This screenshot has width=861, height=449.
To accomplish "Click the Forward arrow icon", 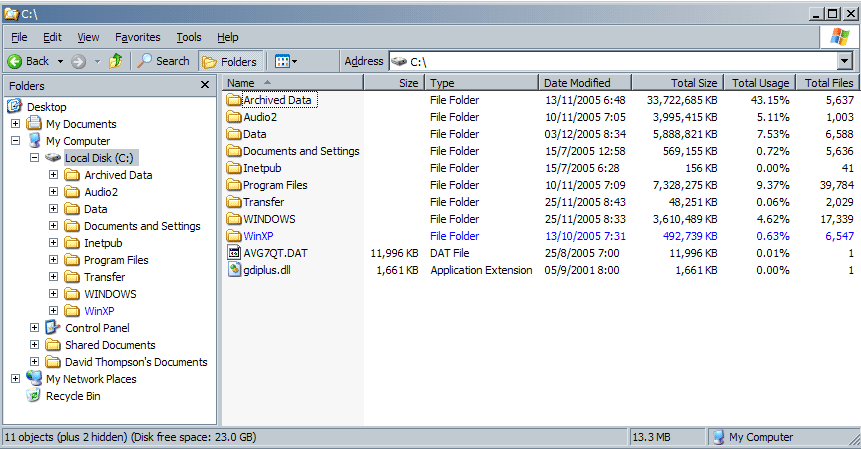I will [x=79, y=61].
